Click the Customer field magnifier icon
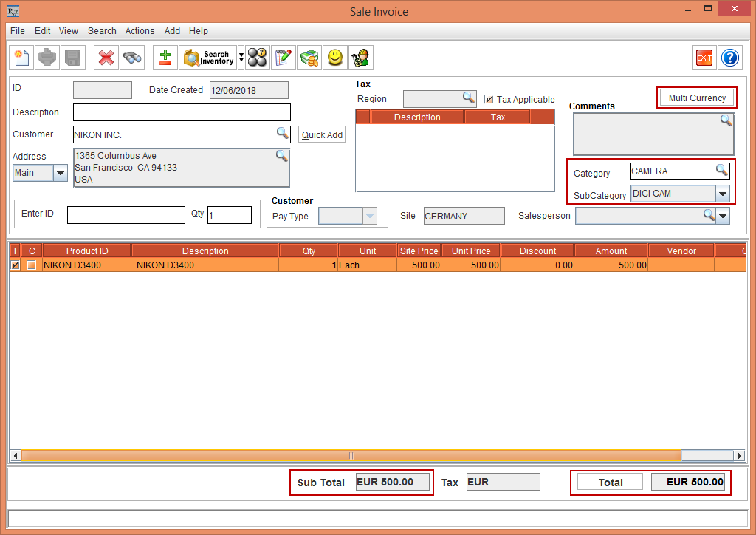Viewport: 756px width, 535px height. click(283, 133)
